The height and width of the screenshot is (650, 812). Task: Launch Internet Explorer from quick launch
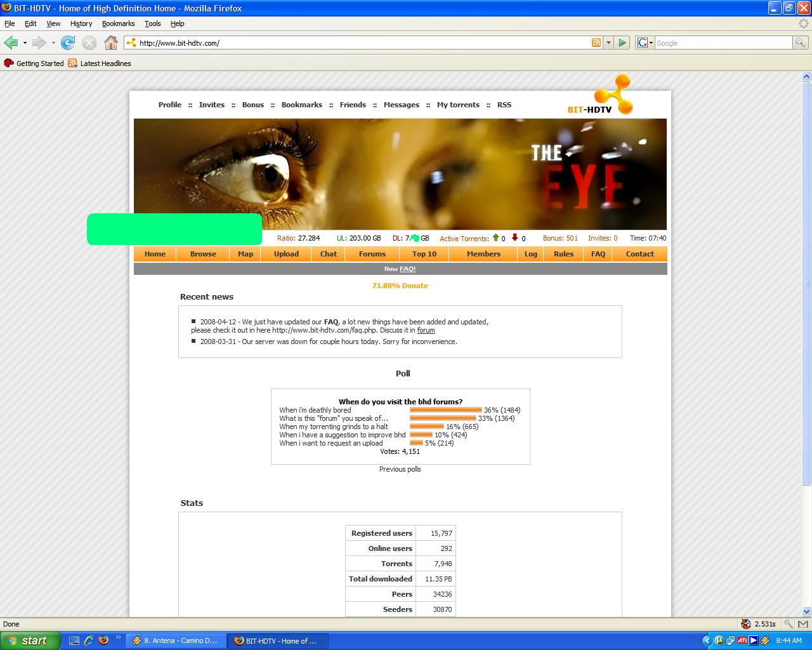[x=89, y=640]
